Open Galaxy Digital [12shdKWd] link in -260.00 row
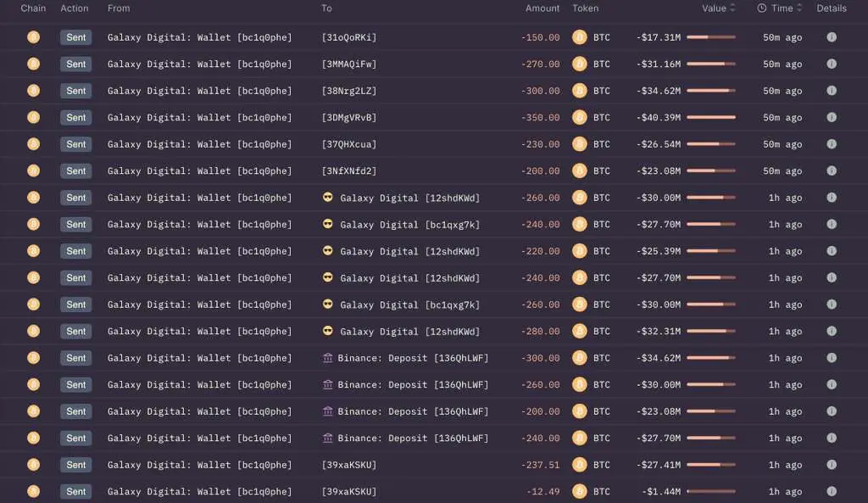868x503 pixels. (409, 198)
